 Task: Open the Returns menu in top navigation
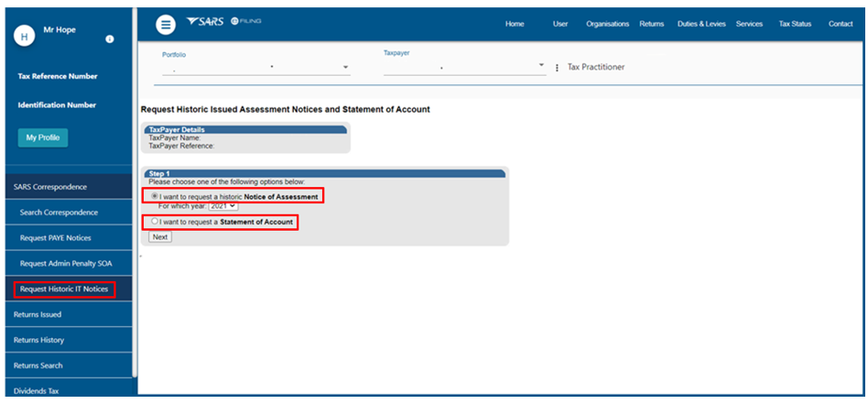click(652, 24)
